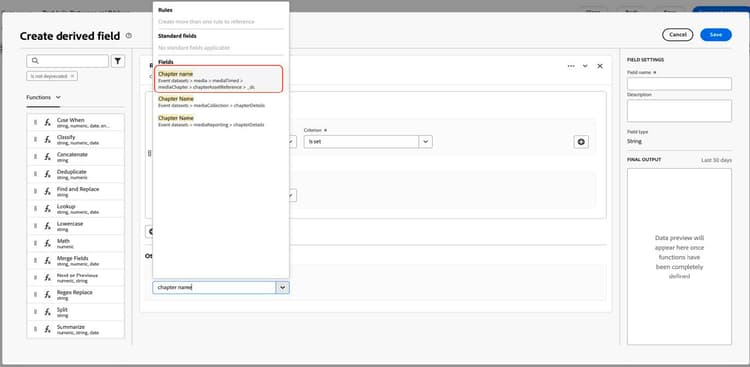Click the Lowercase function icon
This screenshot has height=367, width=750.
(x=47, y=226)
